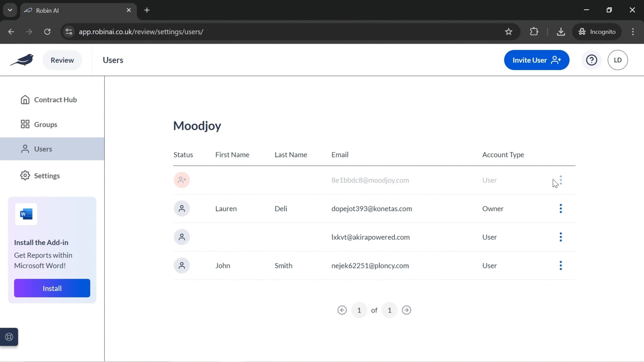644x362 pixels.
Task: Select the Review tab
Action: [x=62, y=60]
